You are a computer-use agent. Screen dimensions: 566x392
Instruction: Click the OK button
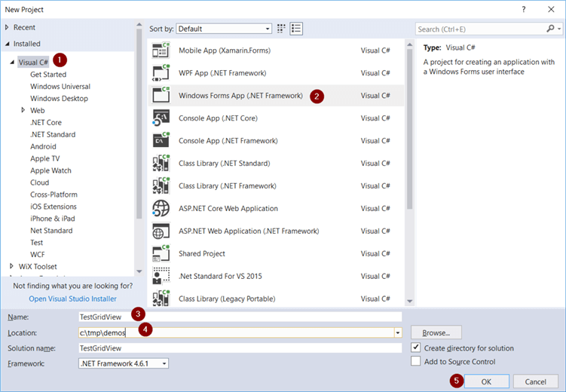tap(486, 381)
